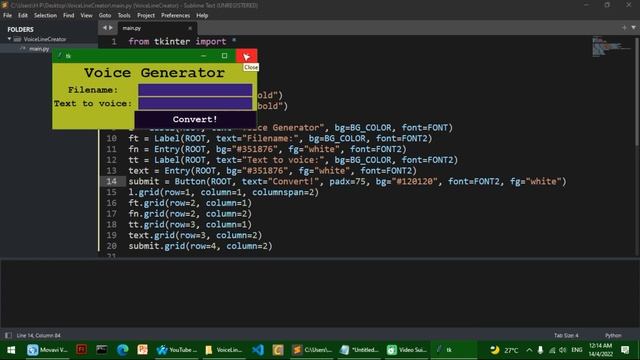
Task: Open the Untitled Notepad taskbar window
Action: pyautogui.click(x=360, y=350)
